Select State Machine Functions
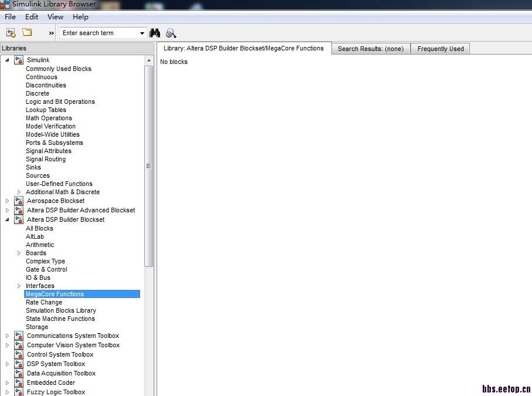This screenshot has height=396, width=532. [x=60, y=319]
